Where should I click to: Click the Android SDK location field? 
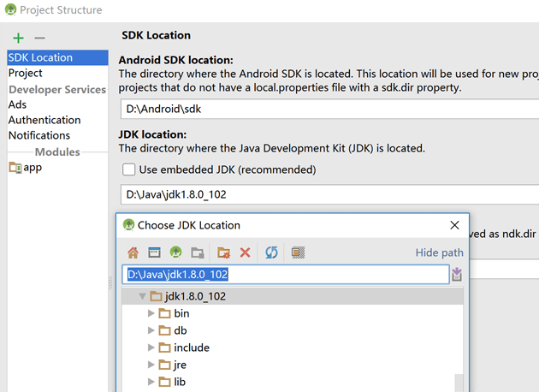pos(329,109)
